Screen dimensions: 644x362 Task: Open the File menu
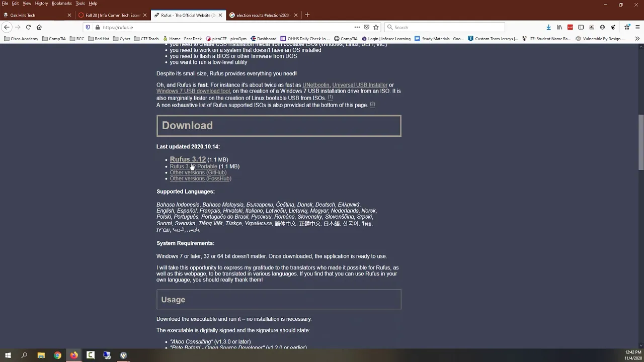[x=5, y=4]
